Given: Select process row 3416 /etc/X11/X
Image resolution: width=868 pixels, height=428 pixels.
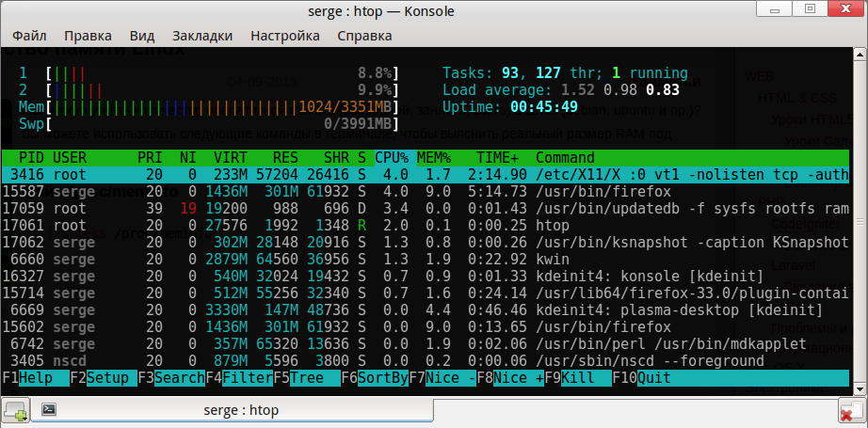Looking at the screenshot, I should [426, 175].
